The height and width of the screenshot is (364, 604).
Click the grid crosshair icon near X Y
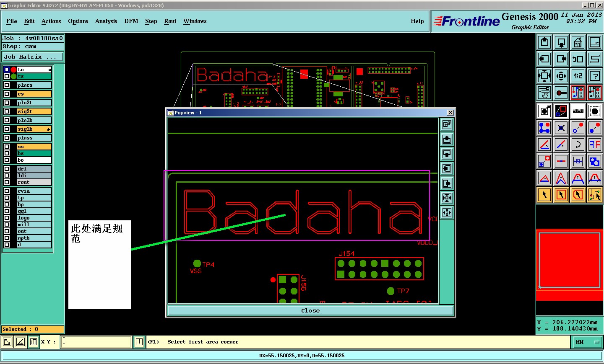click(34, 342)
